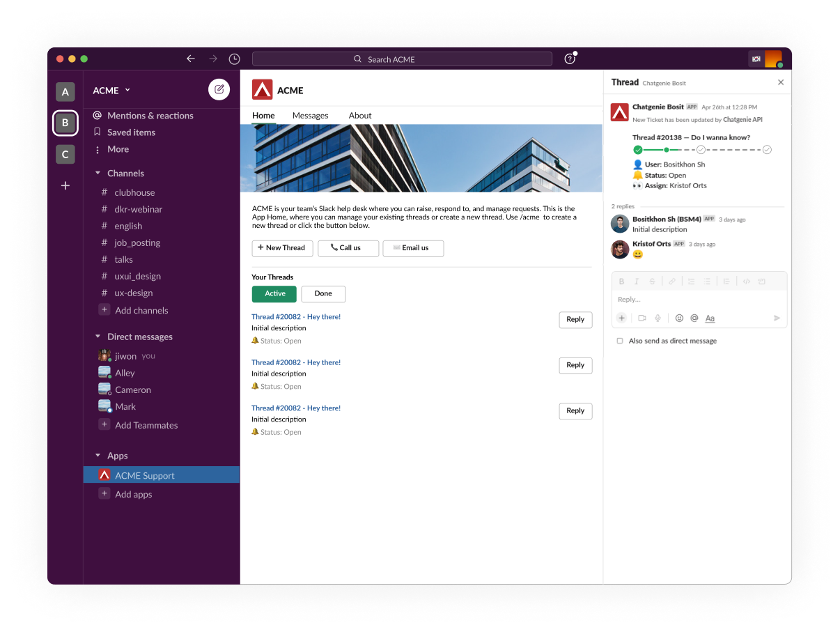Insert a code block in reply
The height and width of the screenshot is (632, 840).
coord(762,282)
